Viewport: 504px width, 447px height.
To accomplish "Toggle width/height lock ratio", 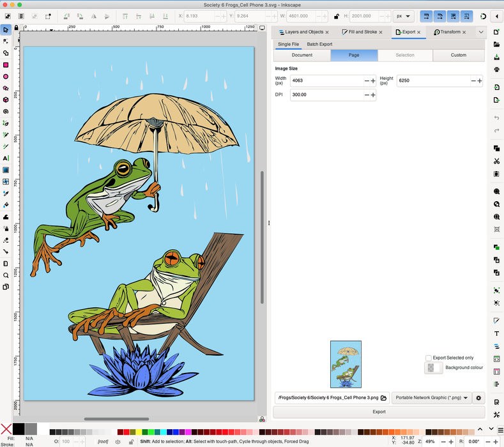I will [x=336, y=16].
